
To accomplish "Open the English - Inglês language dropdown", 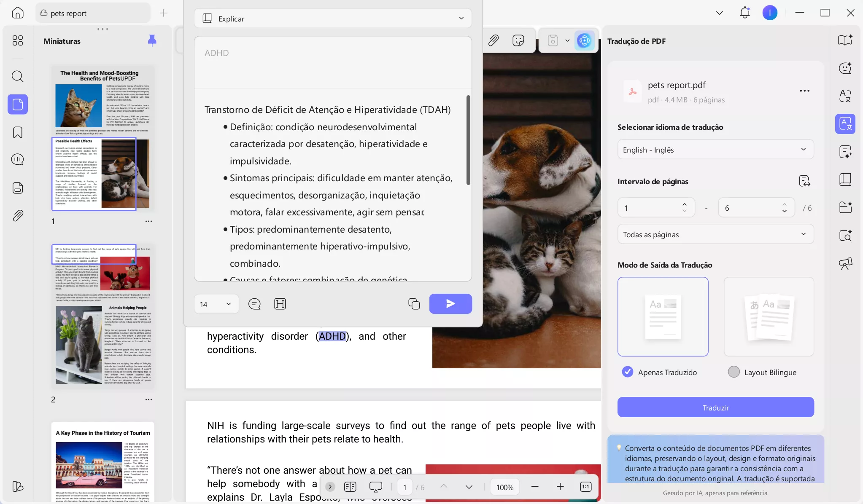I will pyautogui.click(x=715, y=149).
